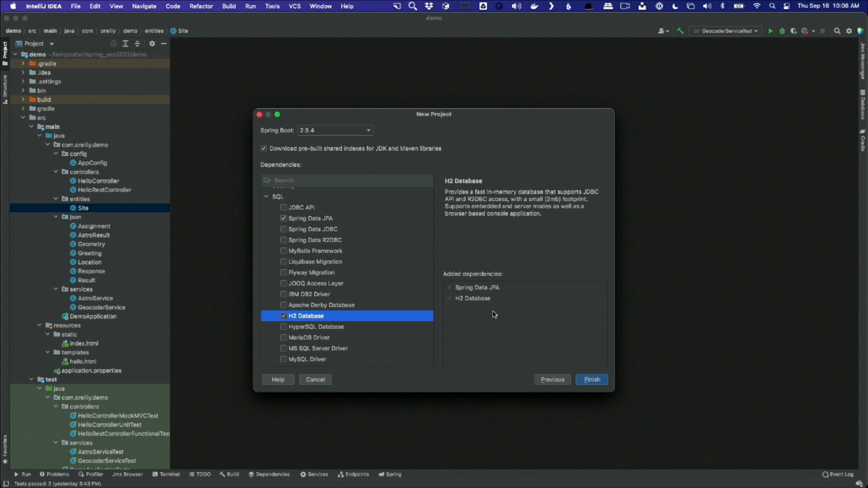
Task: Collapse all in Project panel
Action: click(x=137, y=44)
